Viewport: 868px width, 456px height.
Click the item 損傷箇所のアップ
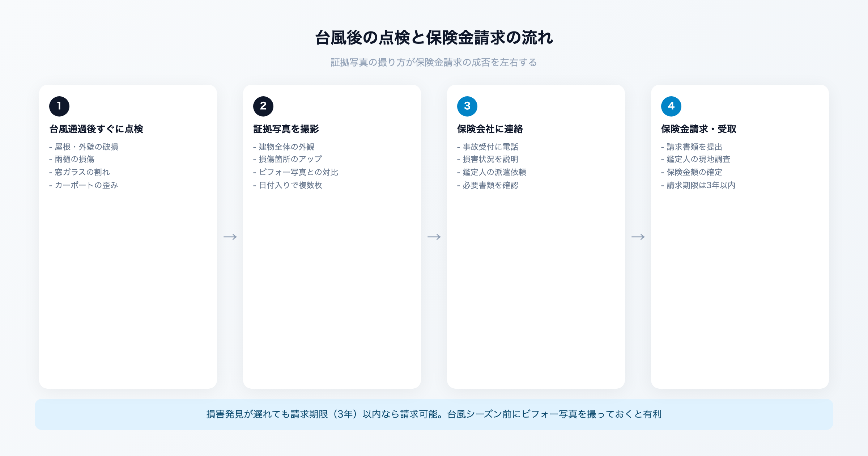[x=288, y=159]
